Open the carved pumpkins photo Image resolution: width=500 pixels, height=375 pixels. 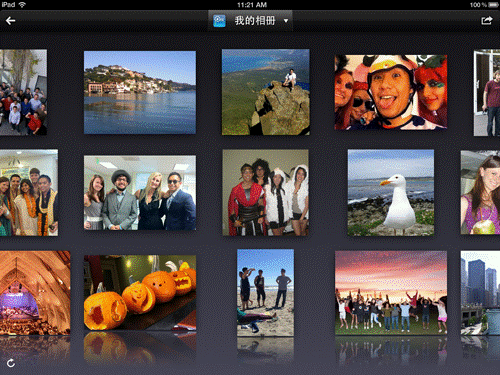pos(140,293)
